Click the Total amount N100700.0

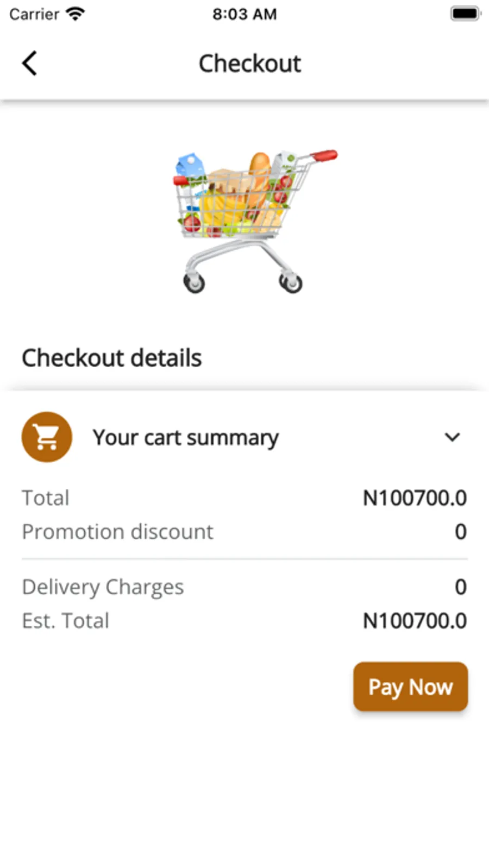tap(415, 498)
